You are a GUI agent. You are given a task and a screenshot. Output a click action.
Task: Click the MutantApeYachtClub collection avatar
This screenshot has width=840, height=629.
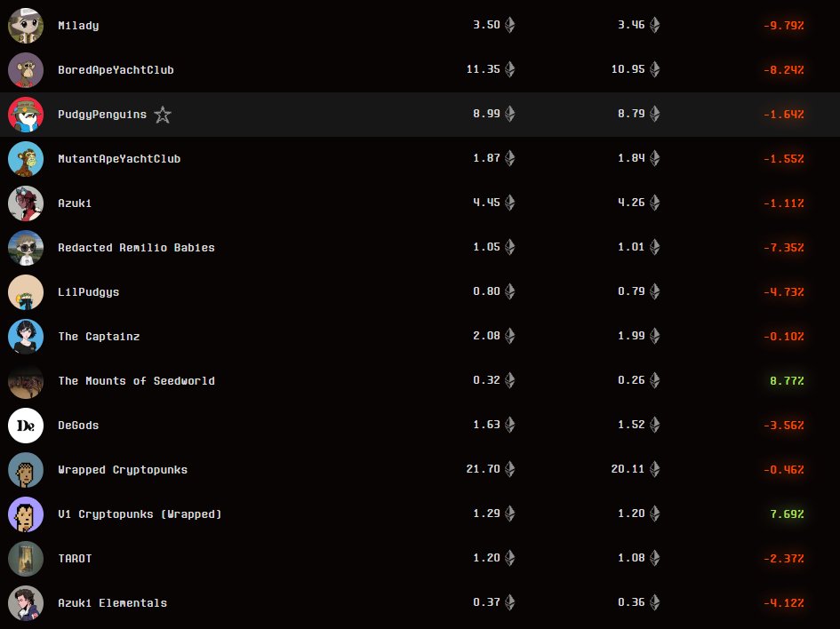[26, 158]
